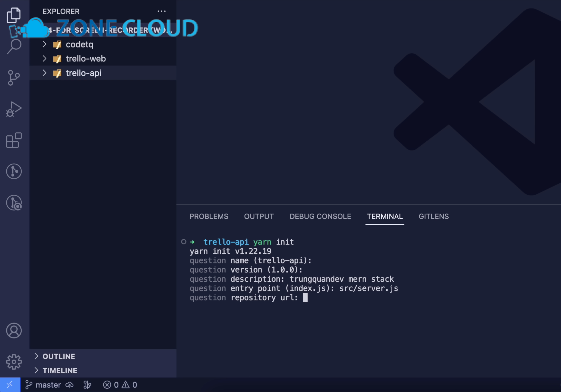Open the Explorer view in activity bar
The image size is (561, 392).
tap(14, 15)
